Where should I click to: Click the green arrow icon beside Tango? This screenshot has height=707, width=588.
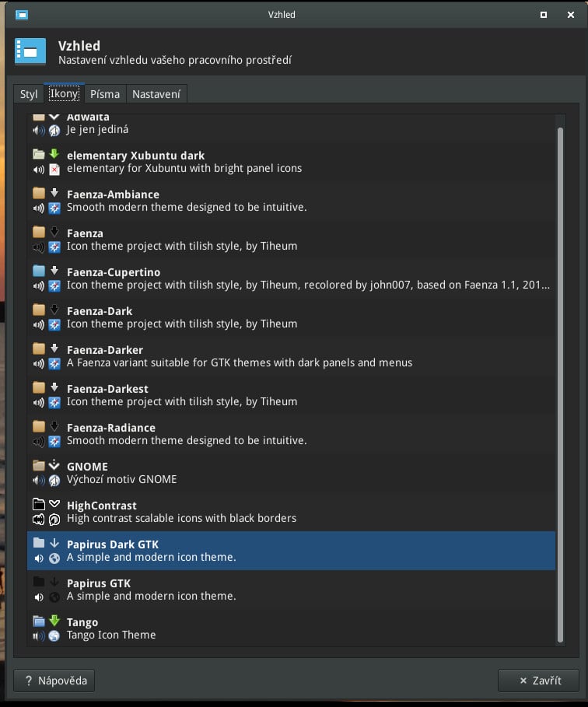tap(54, 621)
